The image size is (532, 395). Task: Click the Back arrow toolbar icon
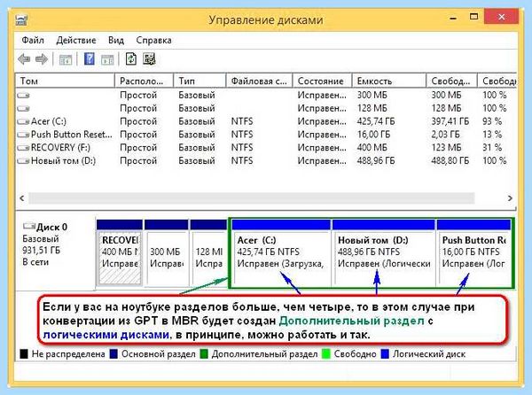pyautogui.click(x=24, y=59)
